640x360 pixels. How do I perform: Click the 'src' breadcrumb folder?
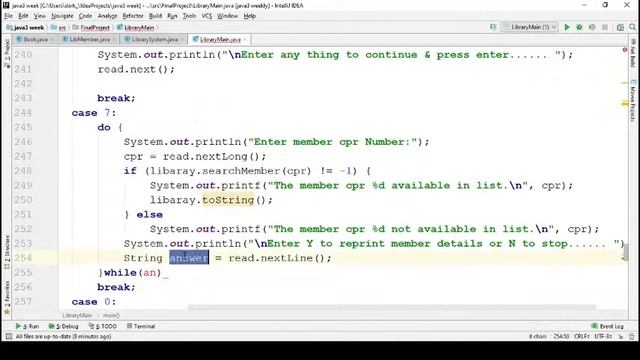[x=58, y=28]
